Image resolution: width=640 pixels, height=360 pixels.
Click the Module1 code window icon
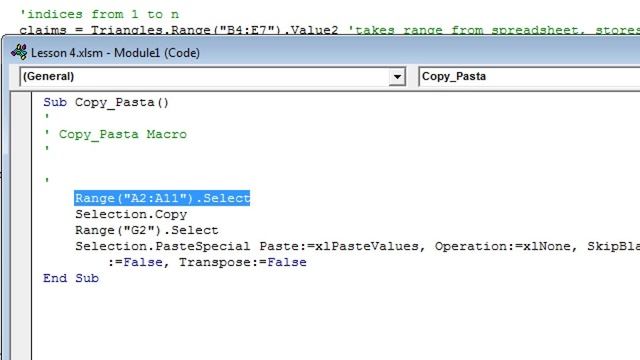[19, 52]
